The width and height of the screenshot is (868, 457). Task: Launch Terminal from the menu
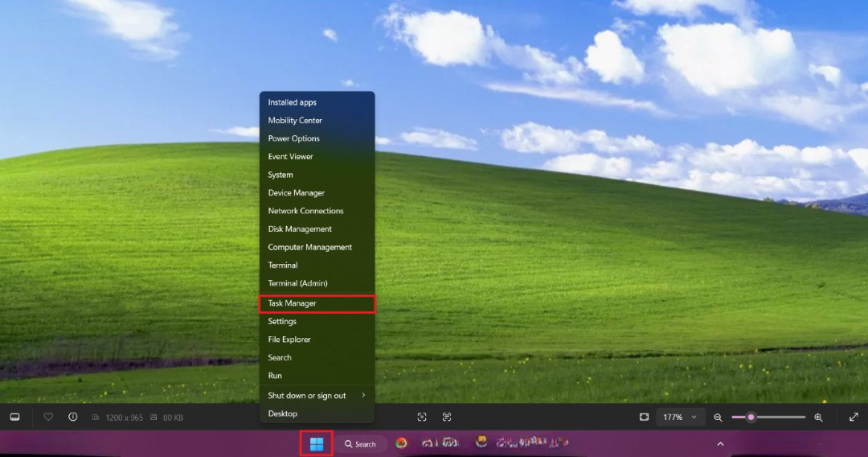click(317, 266)
